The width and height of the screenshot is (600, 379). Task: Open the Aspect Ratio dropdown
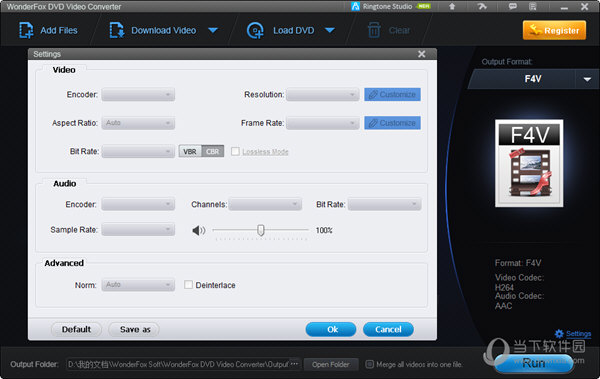point(138,123)
